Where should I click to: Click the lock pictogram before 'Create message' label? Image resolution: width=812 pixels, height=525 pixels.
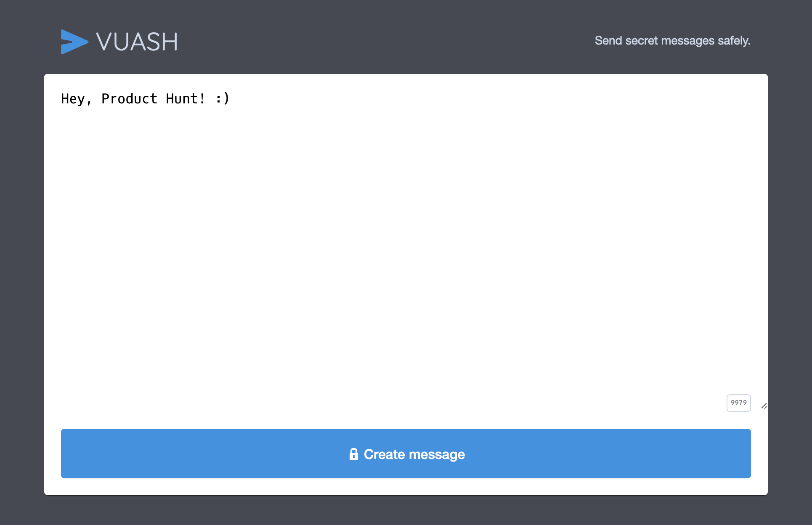click(353, 454)
